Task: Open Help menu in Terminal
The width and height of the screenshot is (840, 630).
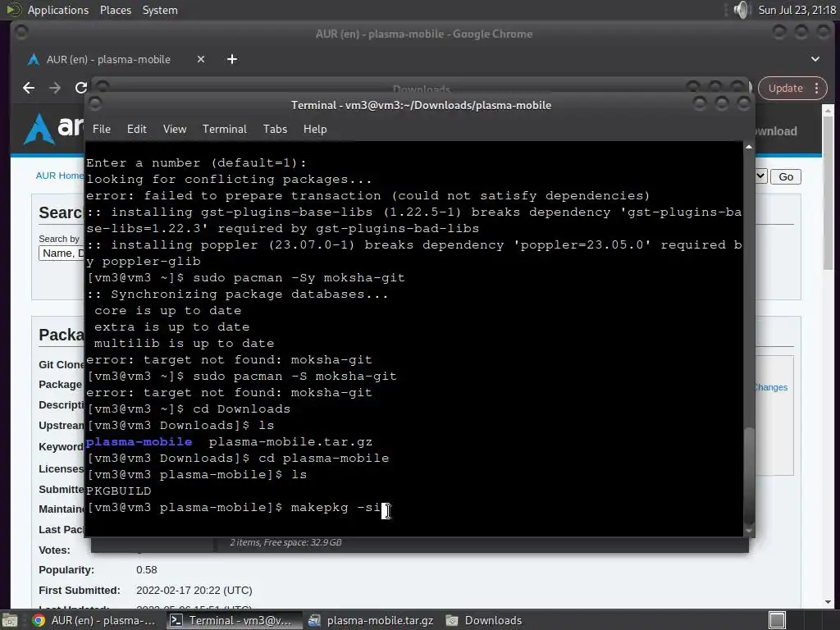Action: tap(314, 129)
